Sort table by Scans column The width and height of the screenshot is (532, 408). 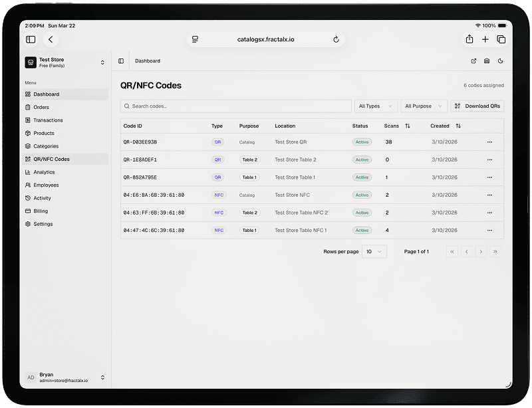(x=407, y=126)
